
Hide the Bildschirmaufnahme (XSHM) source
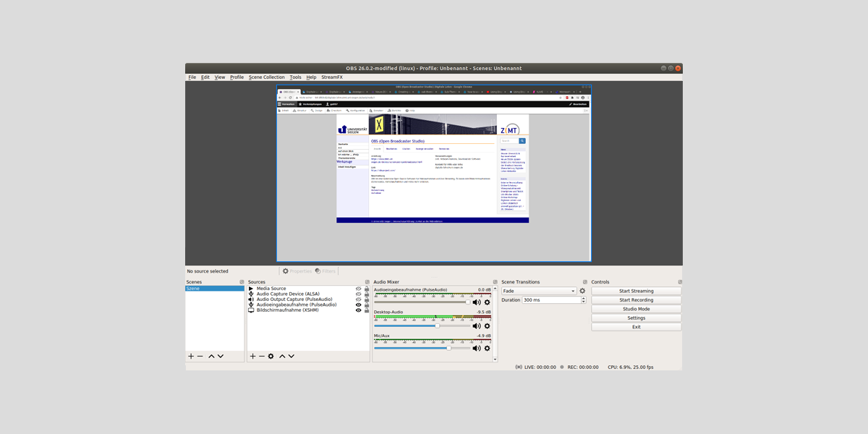pos(358,310)
